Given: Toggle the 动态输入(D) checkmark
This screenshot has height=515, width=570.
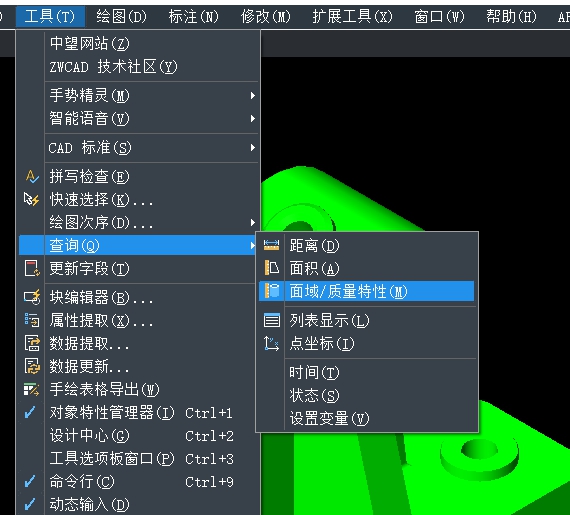Looking at the screenshot, I should pyautogui.click(x=30, y=504).
